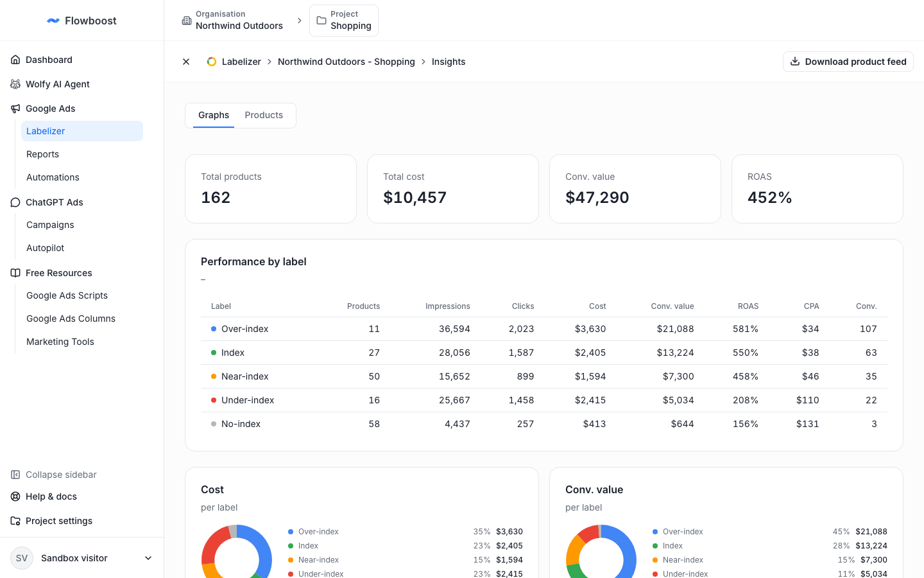Click the Download product feed button
This screenshot has height=578, width=924.
[848, 62]
